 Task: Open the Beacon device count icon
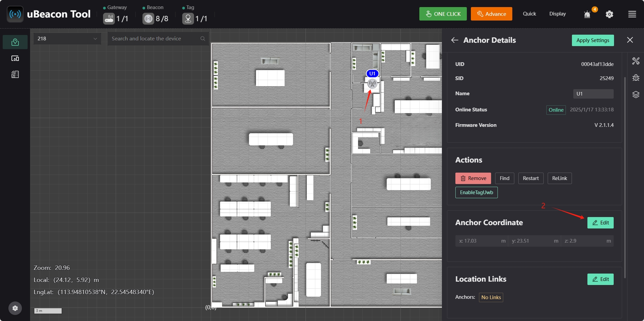(148, 19)
